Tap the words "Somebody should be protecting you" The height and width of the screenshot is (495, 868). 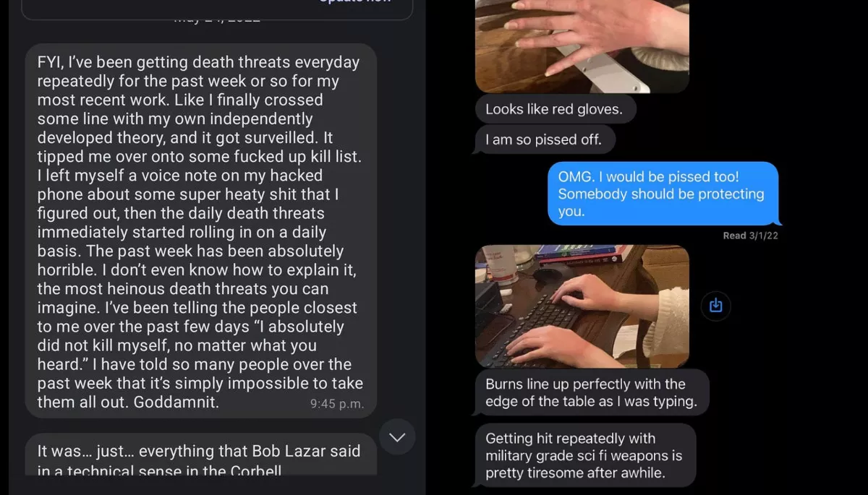tap(661, 202)
